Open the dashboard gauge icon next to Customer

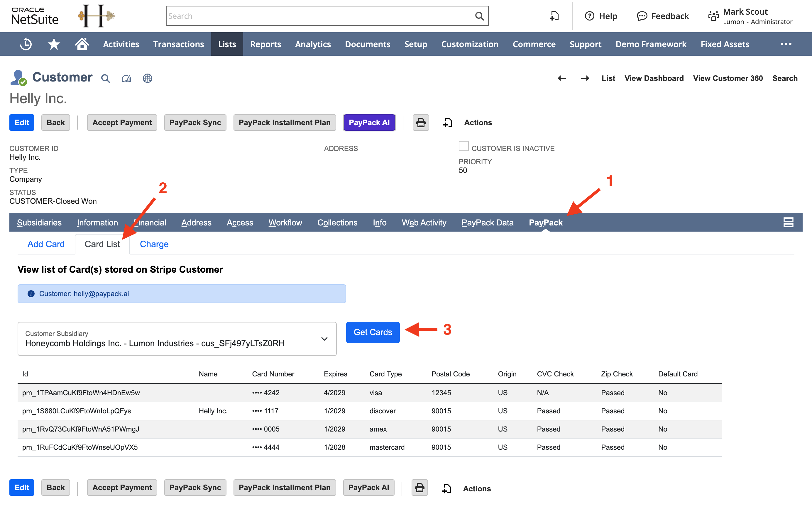coord(126,78)
